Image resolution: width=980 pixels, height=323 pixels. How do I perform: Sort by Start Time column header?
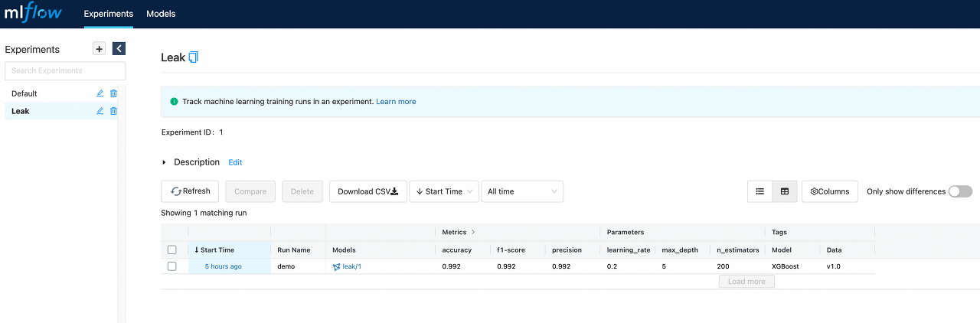pos(214,250)
